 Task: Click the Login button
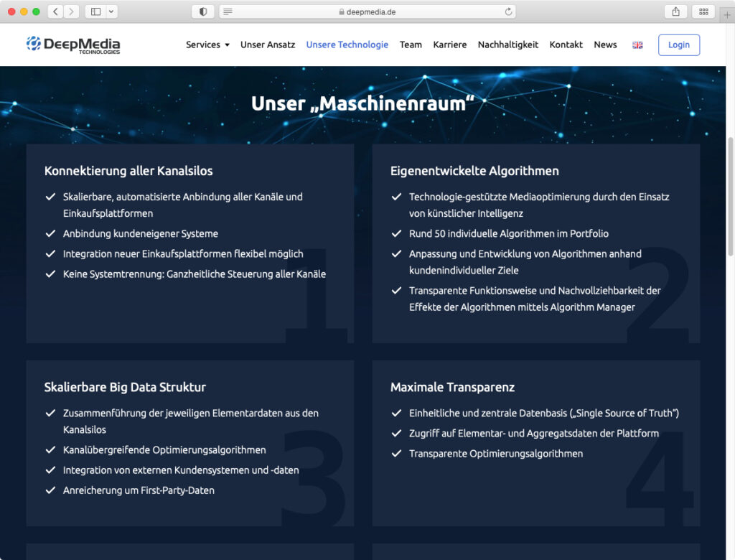click(x=679, y=45)
